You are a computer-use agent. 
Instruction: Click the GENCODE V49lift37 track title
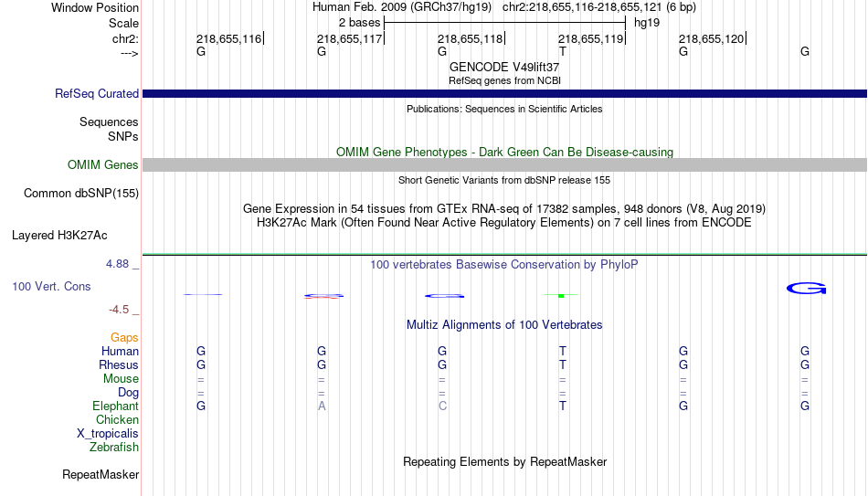coord(504,67)
